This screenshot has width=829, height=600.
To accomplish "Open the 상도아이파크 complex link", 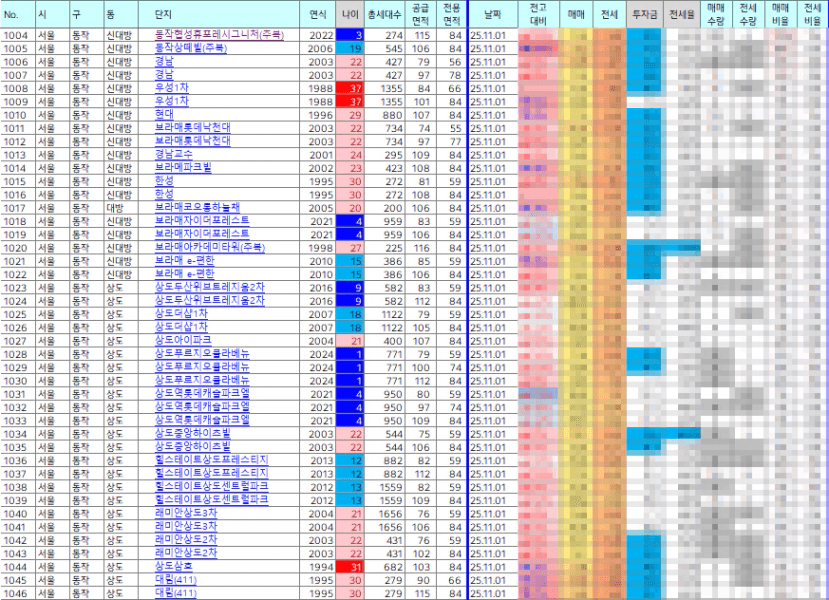I will (183, 340).
